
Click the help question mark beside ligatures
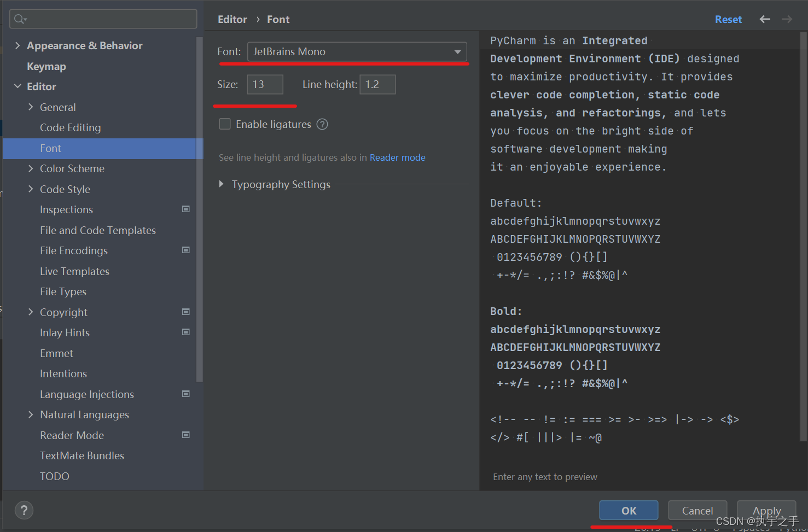(322, 124)
